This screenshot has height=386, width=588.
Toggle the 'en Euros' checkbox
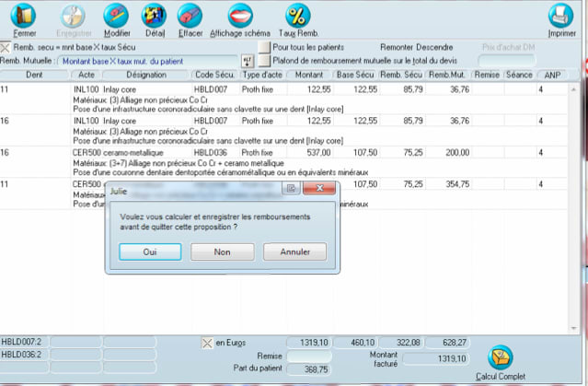pos(207,343)
